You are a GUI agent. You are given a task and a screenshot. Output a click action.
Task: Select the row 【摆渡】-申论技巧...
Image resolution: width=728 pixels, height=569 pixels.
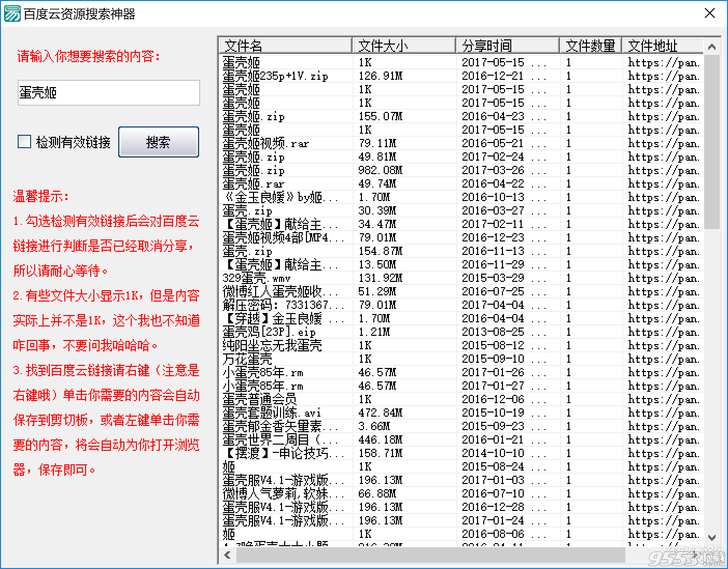461,453
